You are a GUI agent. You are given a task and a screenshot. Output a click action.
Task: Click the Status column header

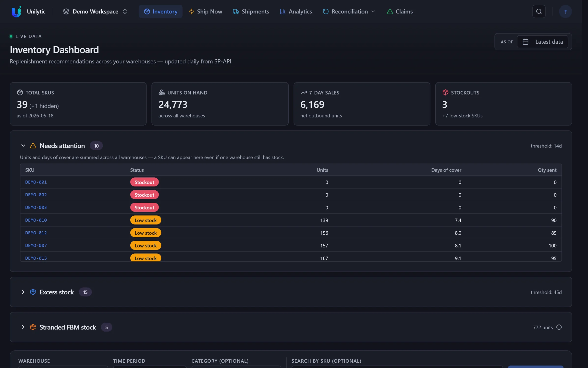tap(137, 170)
